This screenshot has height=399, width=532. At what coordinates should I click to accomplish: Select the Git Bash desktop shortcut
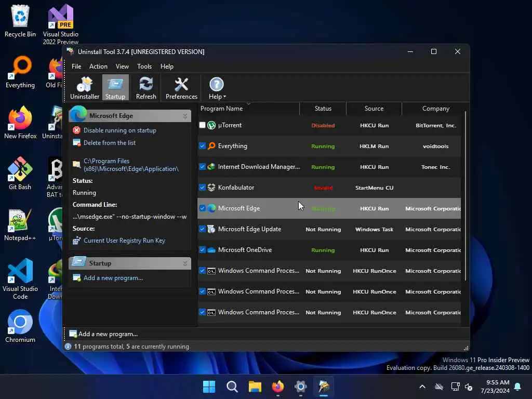point(20,174)
